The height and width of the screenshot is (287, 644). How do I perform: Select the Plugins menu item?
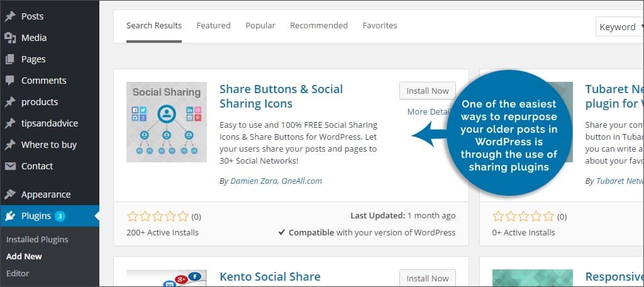pos(50,216)
